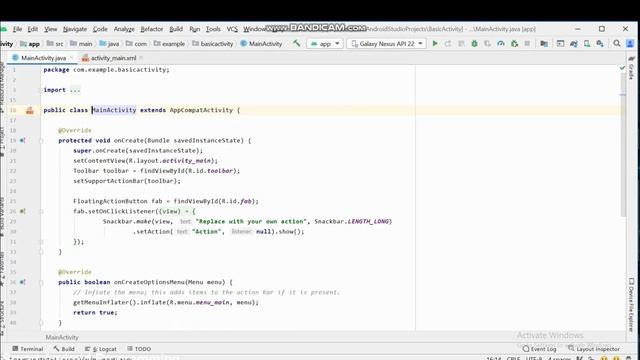Click override gutter icon beside onCreate method
Screen dimensions: 640x360
pos(23,140)
